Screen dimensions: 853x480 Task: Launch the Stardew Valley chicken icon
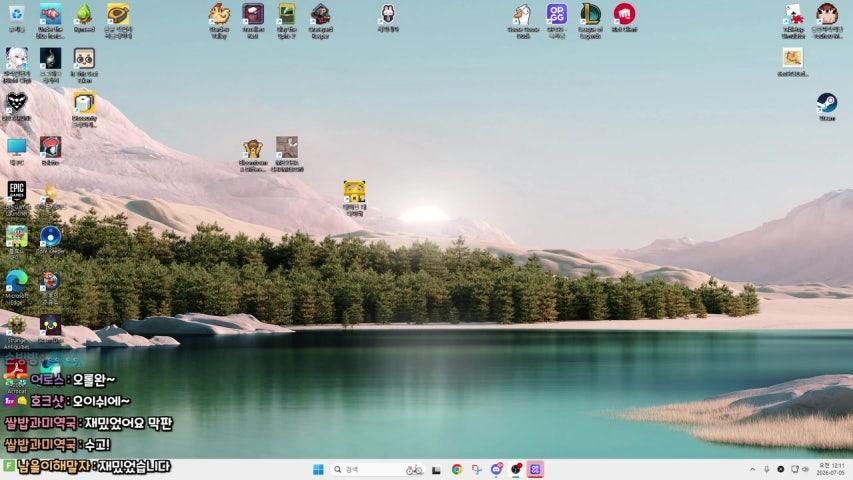(219, 15)
